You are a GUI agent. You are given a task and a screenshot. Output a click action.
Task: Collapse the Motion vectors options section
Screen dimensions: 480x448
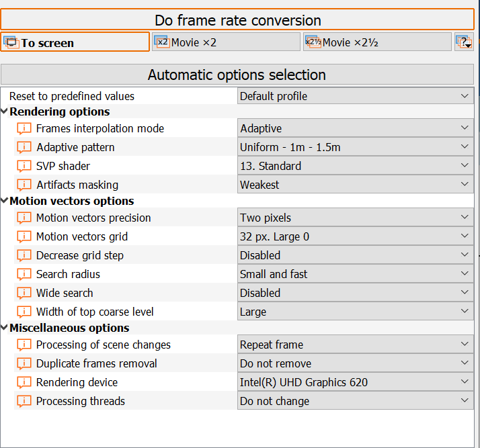5,201
